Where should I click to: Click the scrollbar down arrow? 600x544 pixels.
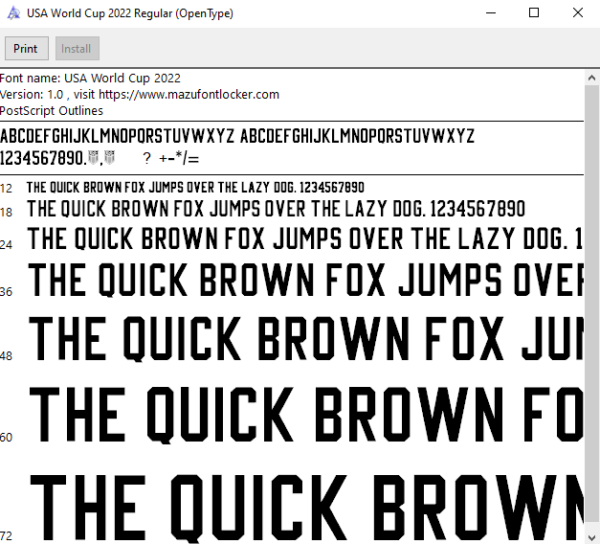coord(592,537)
